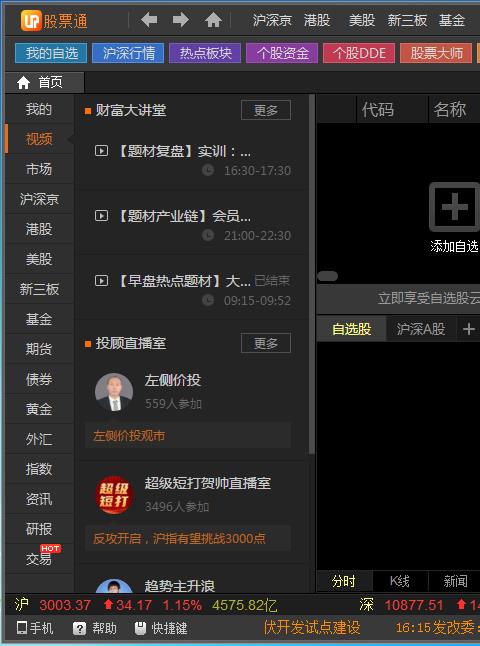Screen dimensions: 480x646
Task: Click the 股票通 orange logo icon
Action: tap(31, 20)
